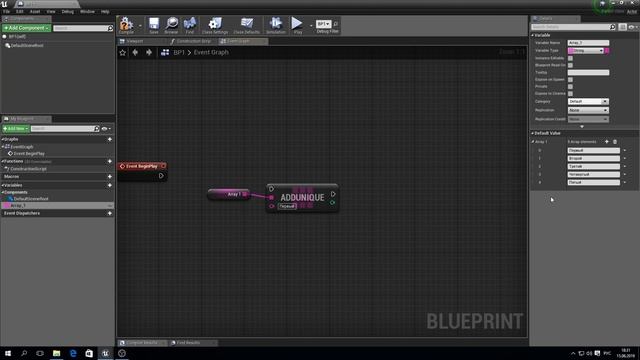Viewport: 640px width, 360px height.
Task: Open Class Defaults
Action: (x=247, y=25)
